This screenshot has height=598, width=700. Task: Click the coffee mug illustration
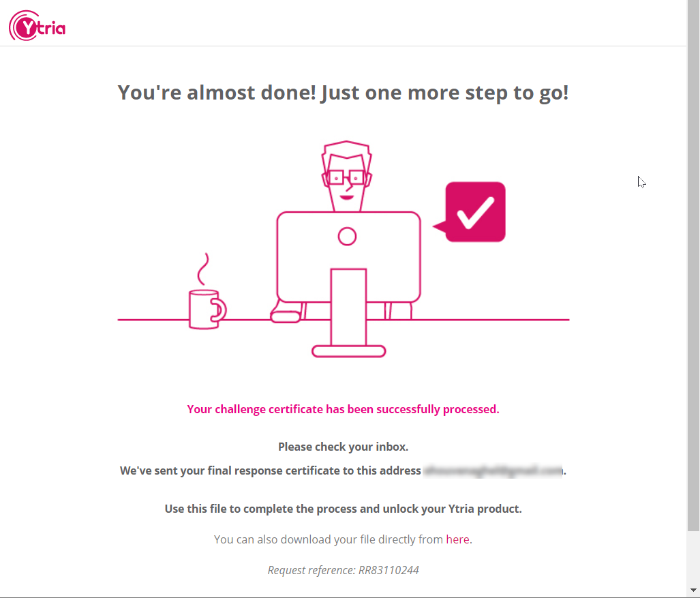pos(204,309)
